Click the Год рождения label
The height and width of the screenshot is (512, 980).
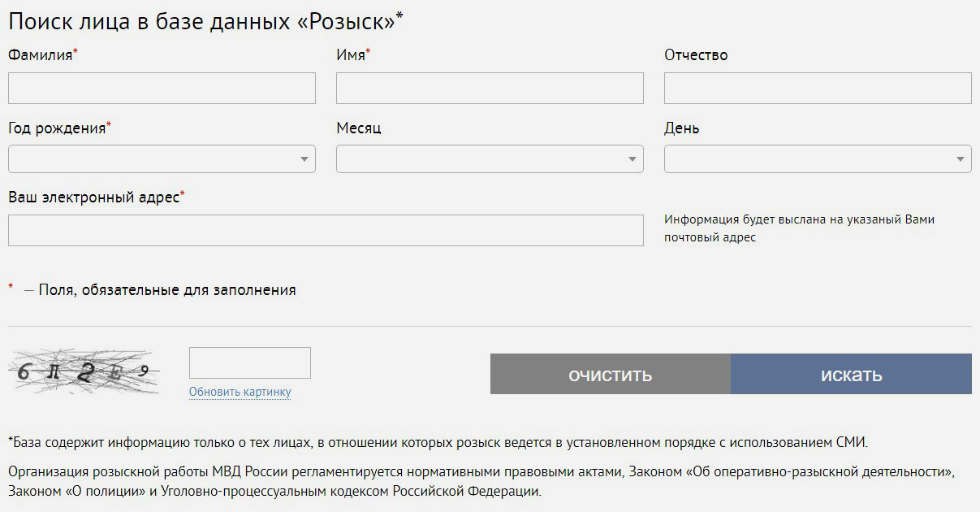pyautogui.click(x=57, y=128)
